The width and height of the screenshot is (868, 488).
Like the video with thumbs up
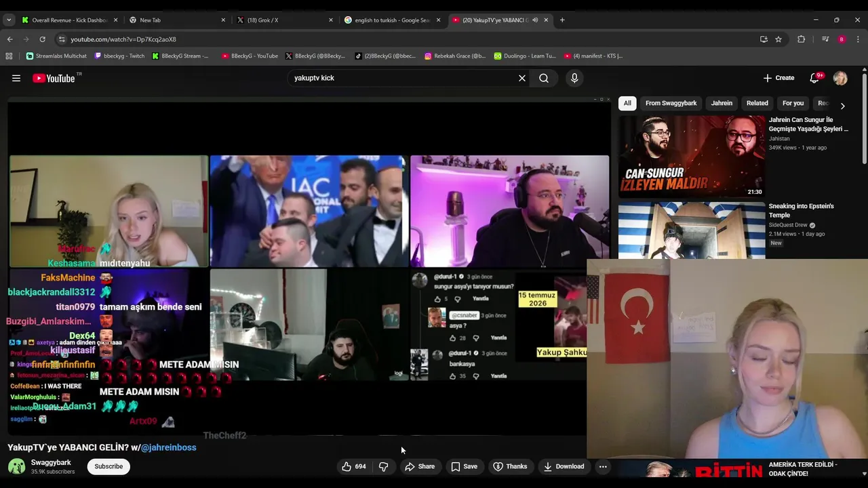point(354,466)
